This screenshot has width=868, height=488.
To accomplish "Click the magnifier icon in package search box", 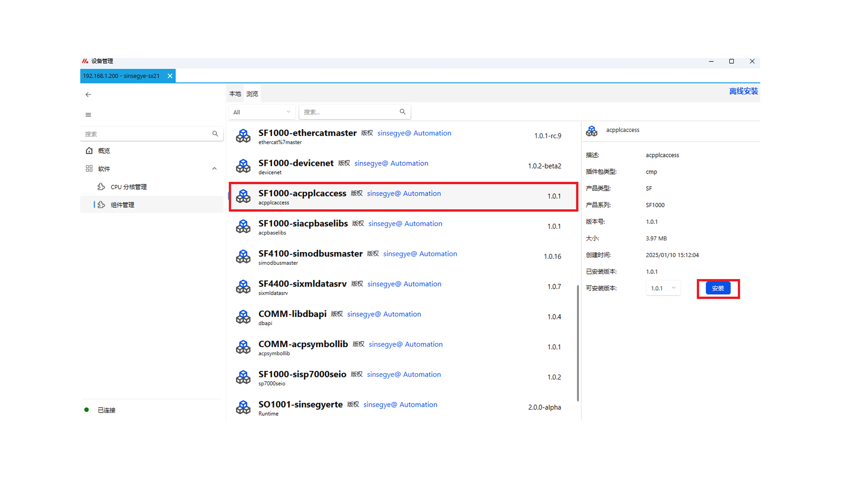I will 402,112.
